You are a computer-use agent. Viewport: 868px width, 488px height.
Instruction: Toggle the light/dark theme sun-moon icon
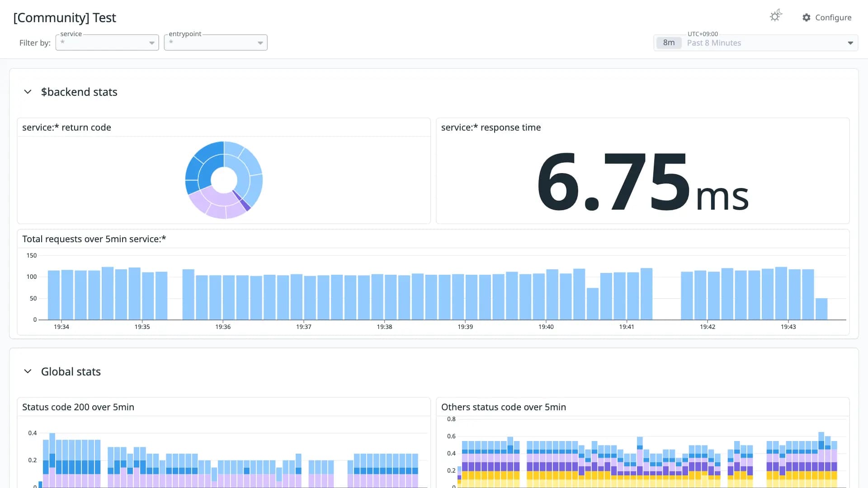pos(776,16)
